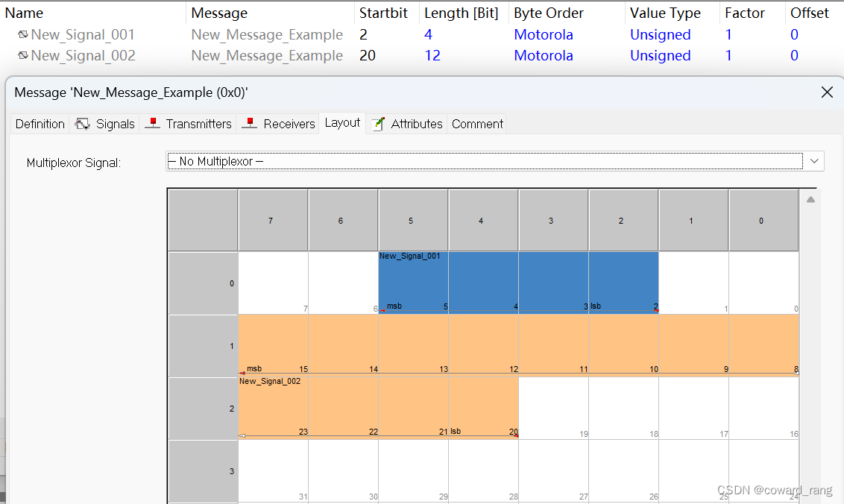Click length value 4 of New_Signal_001

[428, 34]
